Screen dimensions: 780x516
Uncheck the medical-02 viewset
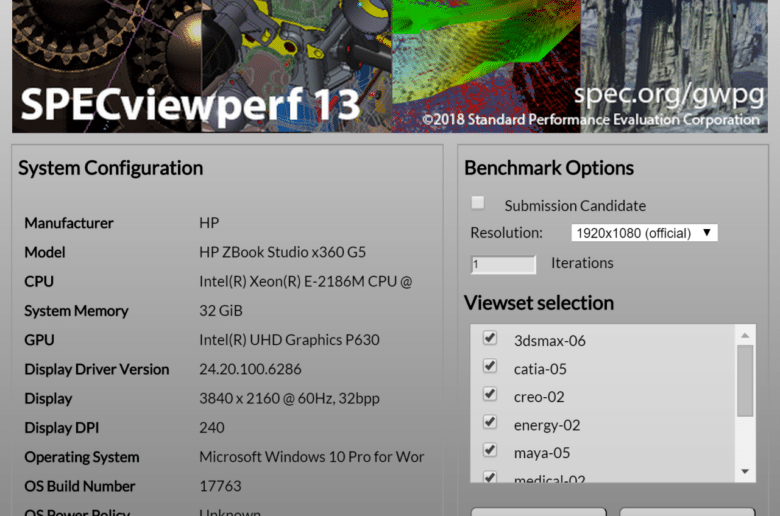pyautogui.click(x=490, y=477)
